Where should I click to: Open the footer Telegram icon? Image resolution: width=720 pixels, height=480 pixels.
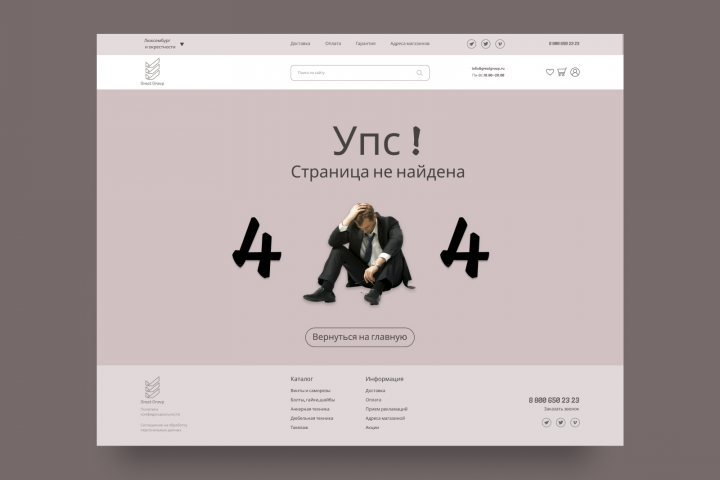click(546, 423)
